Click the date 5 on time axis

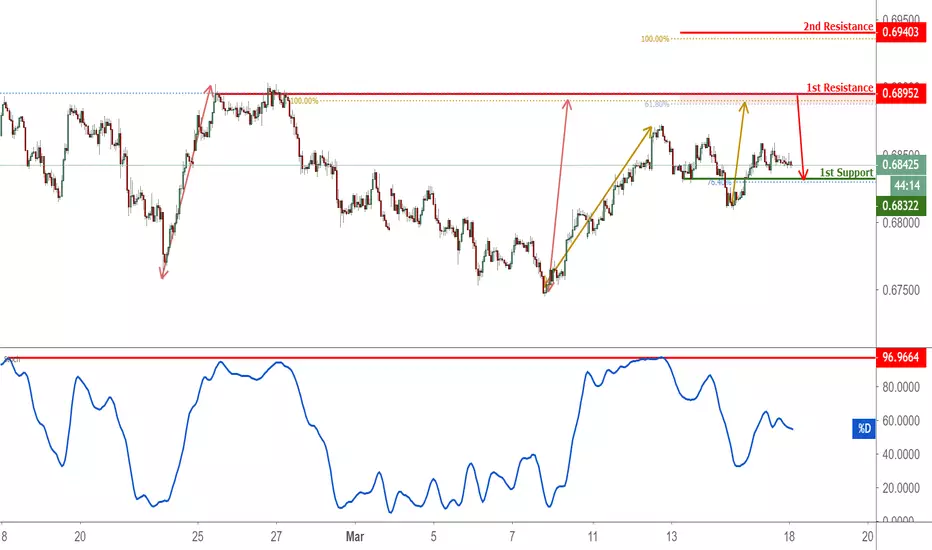coord(433,536)
